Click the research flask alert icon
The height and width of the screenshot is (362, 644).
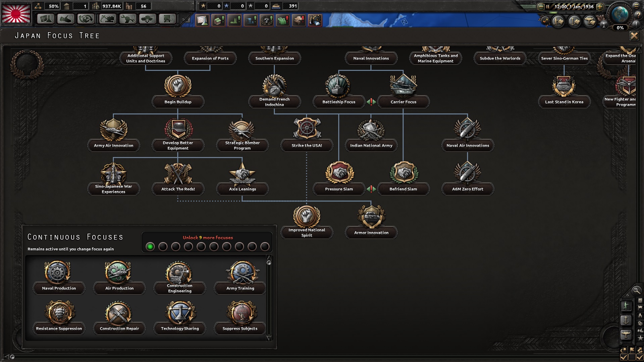(x=202, y=20)
